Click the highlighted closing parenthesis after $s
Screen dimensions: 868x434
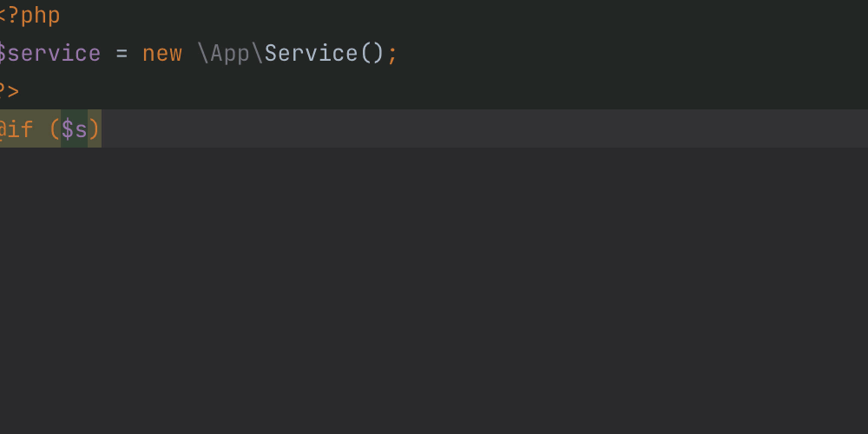[x=95, y=129]
